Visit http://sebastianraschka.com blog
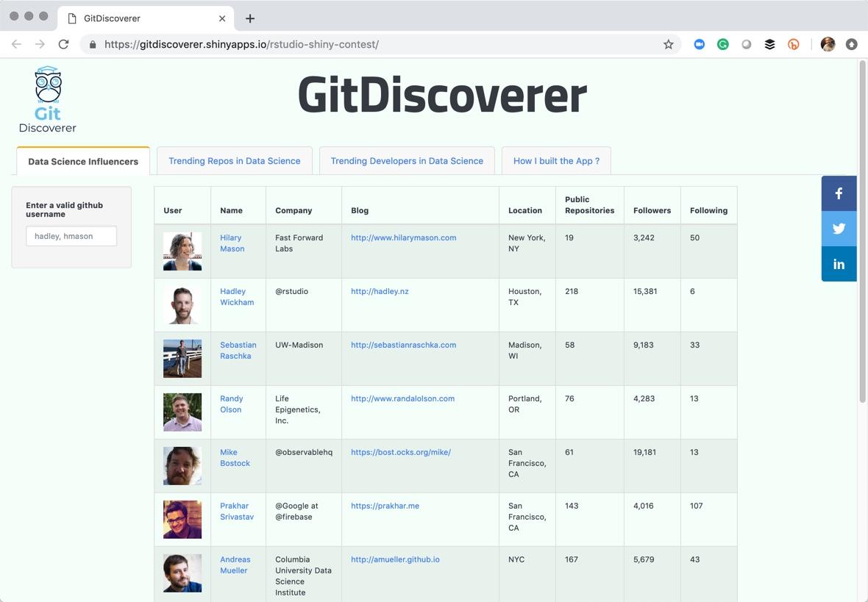 [x=404, y=345]
